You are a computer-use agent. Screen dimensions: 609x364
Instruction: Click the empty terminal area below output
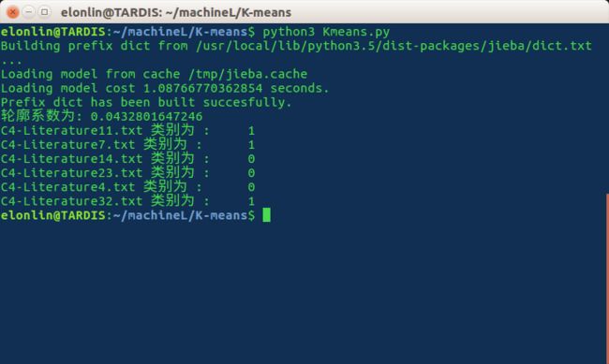(x=303, y=293)
